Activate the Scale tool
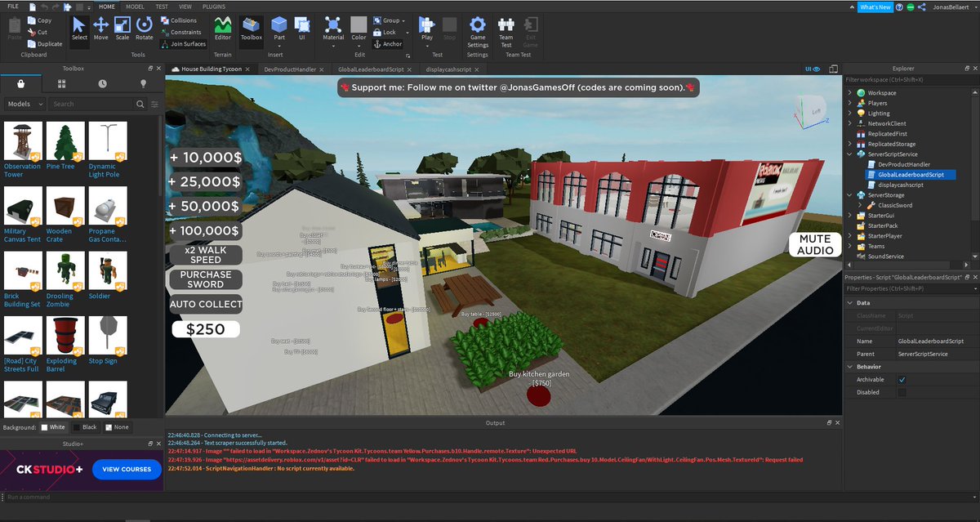Viewport: 980px width, 522px height. pos(122,29)
